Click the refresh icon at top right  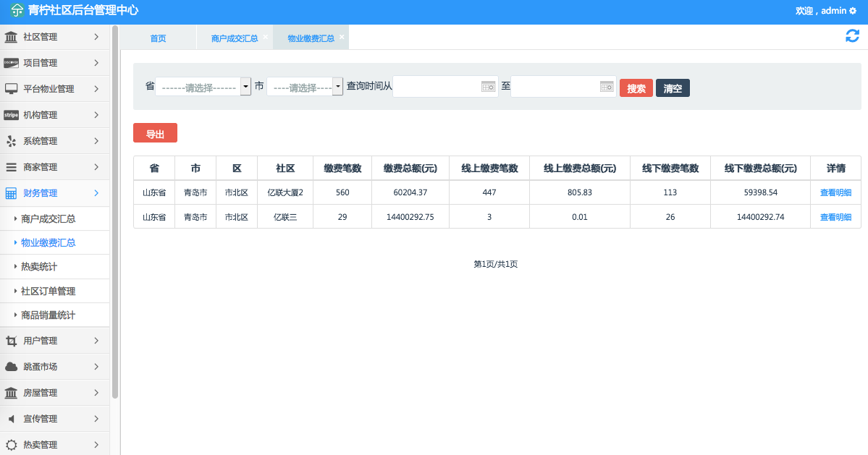(853, 36)
